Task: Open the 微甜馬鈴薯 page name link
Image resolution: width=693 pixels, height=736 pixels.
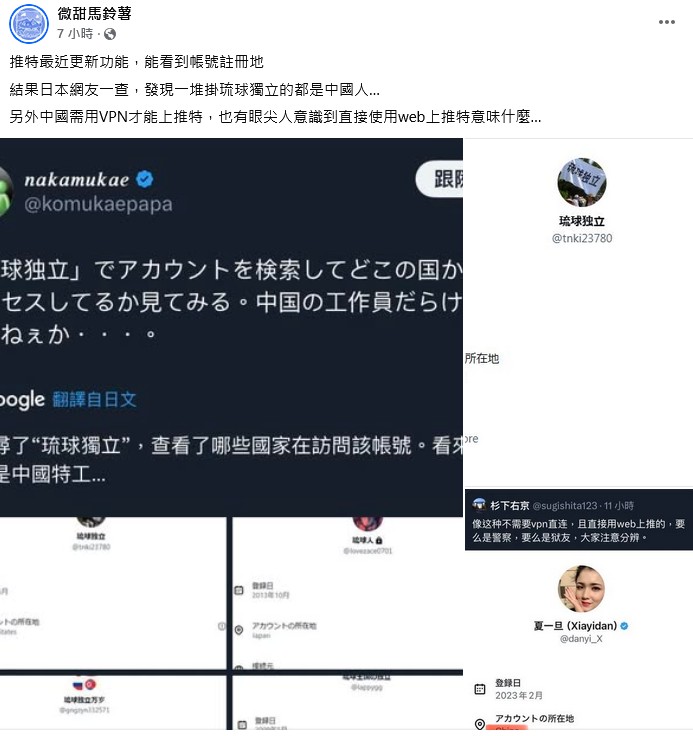Action: pos(94,14)
